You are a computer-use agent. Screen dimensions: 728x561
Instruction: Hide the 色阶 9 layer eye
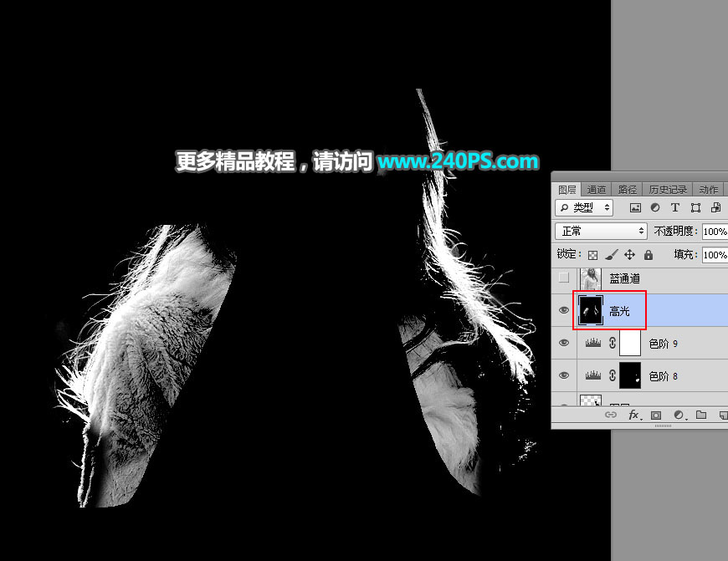[x=564, y=343]
